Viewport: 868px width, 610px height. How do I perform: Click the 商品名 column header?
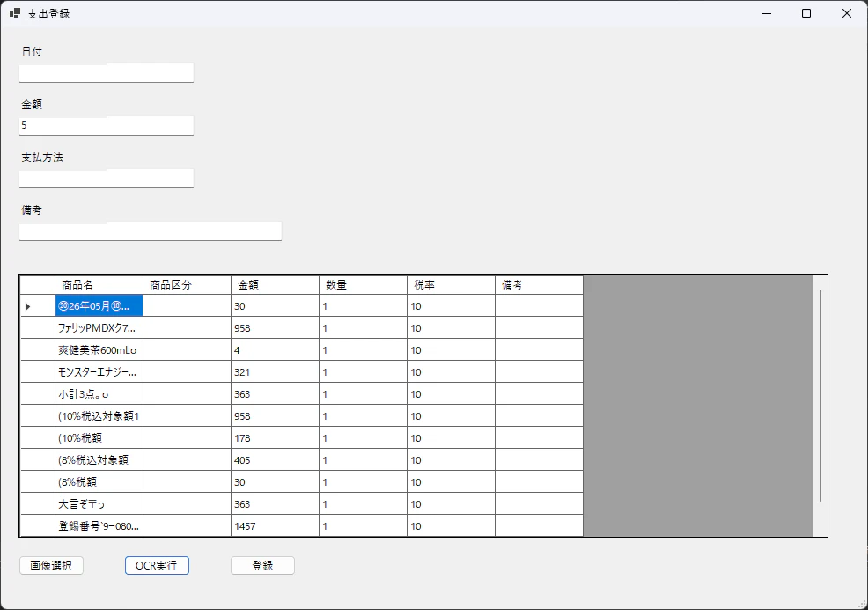pyautogui.click(x=99, y=284)
